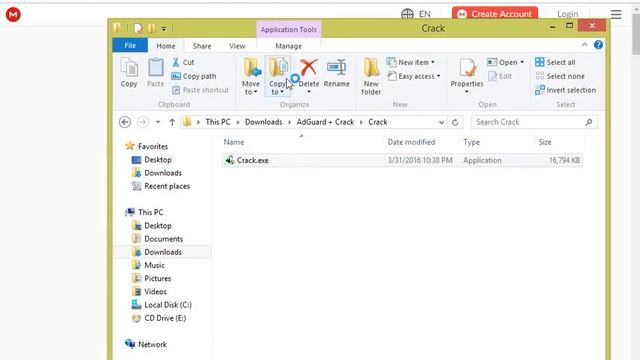Open Explorer Help question mark icon
640x360 pixels.
click(x=598, y=45)
